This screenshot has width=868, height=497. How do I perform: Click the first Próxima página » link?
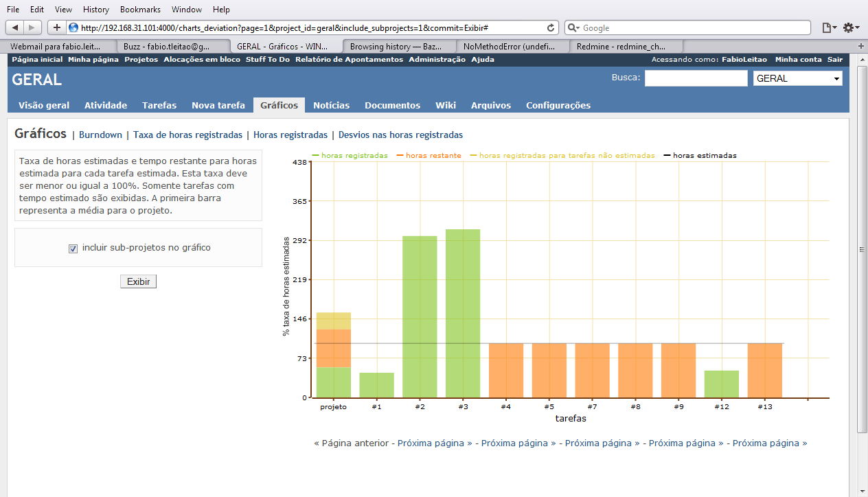(x=435, y=443)
